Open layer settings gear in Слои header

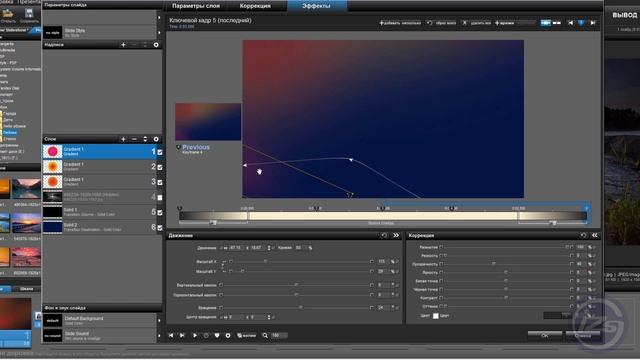pos(156,139)
